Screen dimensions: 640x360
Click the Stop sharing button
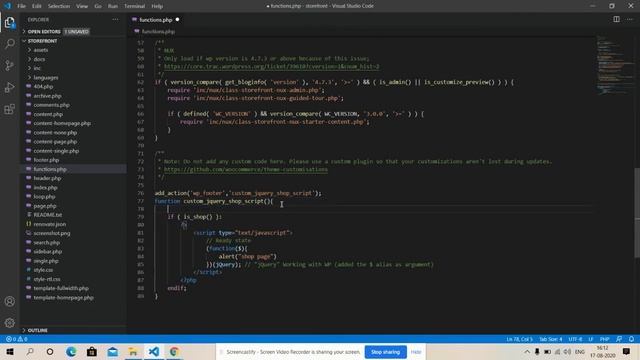(385, 352)
